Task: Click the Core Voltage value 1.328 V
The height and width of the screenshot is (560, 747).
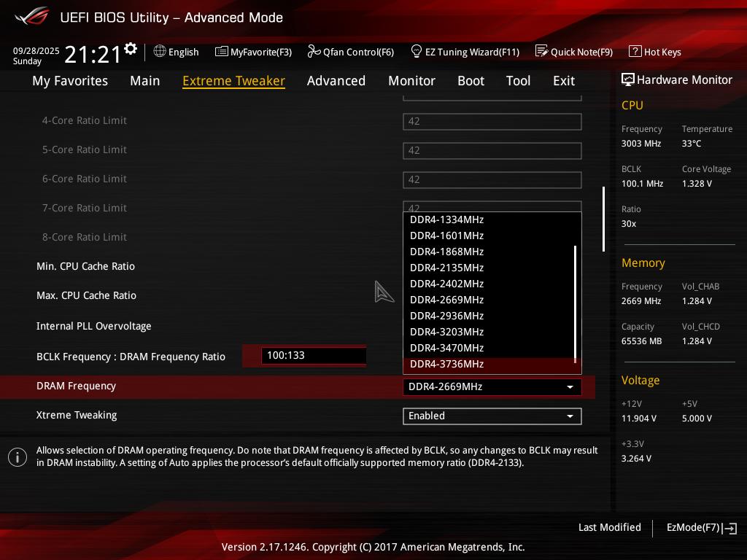Action: (x=697, y=183)
